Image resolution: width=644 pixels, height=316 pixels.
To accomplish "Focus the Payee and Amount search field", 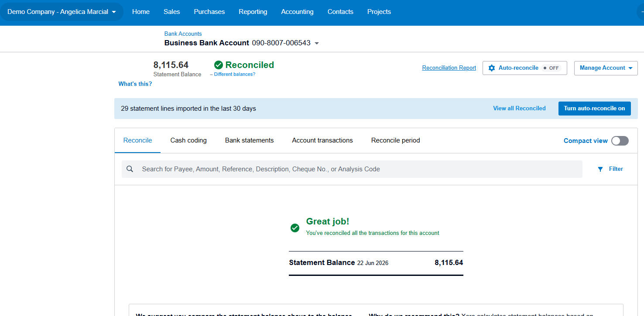I will (352, 169).
